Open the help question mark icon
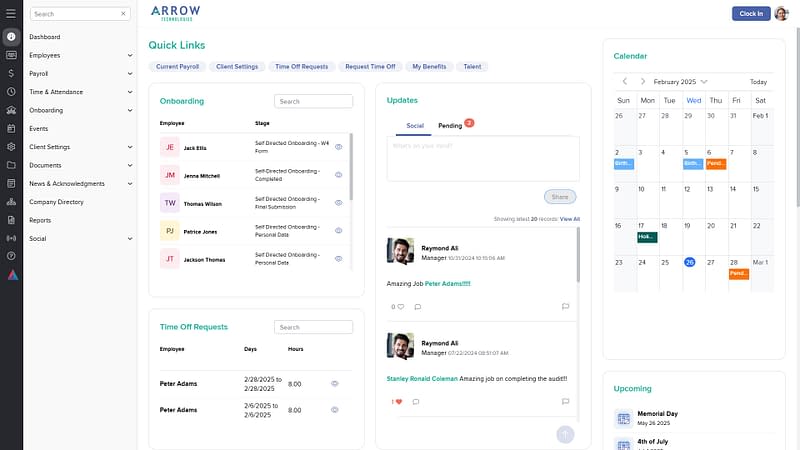The height and width of the screenshot is (450, 800). pos(11,256)
